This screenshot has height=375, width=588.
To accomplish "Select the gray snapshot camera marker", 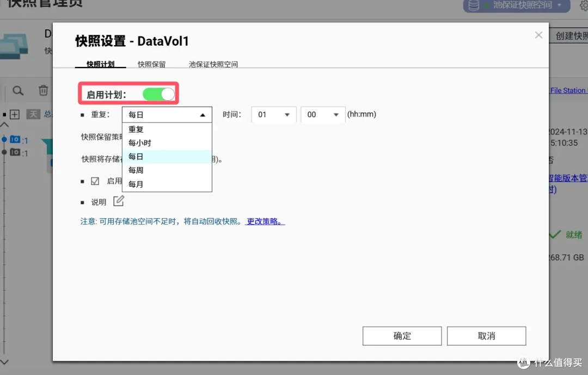I will point(15,152).
